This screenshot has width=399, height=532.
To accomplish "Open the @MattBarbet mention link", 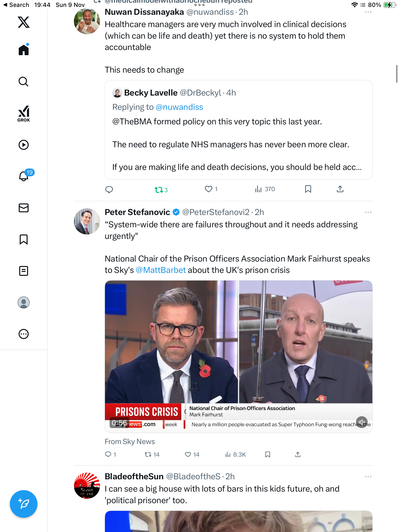I will coord(161,270).
